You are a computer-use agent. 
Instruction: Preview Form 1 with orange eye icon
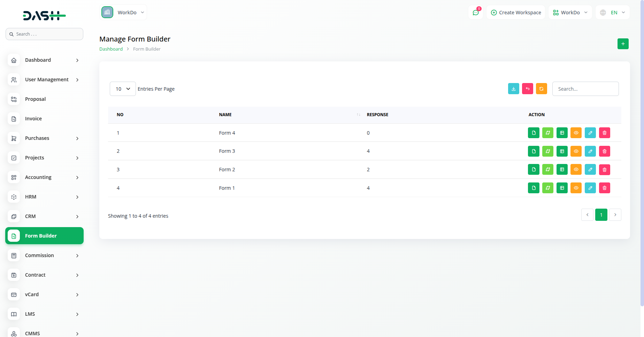(576, 188)
